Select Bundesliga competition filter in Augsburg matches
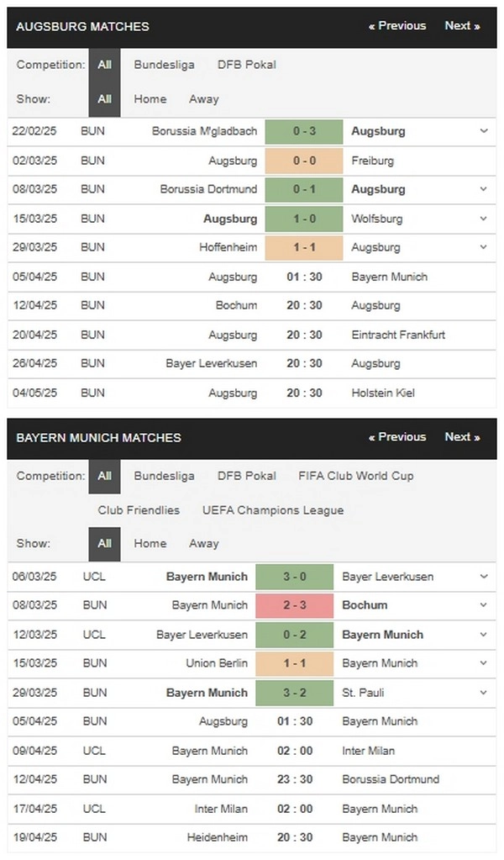This screenshot has height=860, width=504. click(165, 65)
